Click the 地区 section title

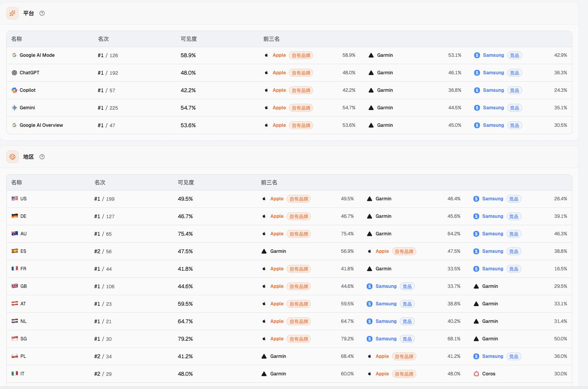tap(28, 157)
